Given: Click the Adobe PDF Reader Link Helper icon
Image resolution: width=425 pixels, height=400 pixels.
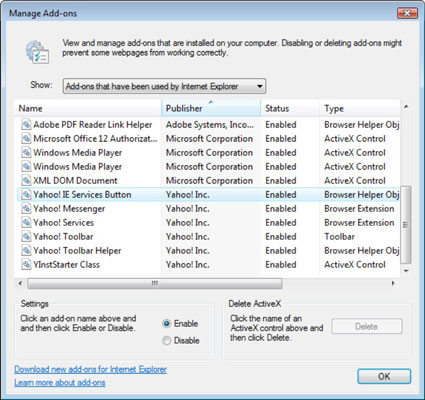Looking at the screenshot, I should click(26, 125).
